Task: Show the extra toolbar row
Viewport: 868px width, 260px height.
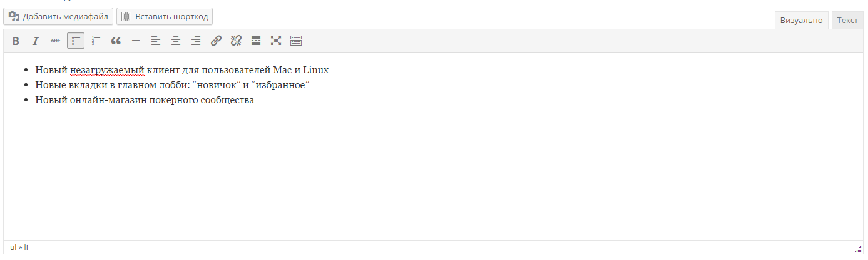Action: [296, 41]
